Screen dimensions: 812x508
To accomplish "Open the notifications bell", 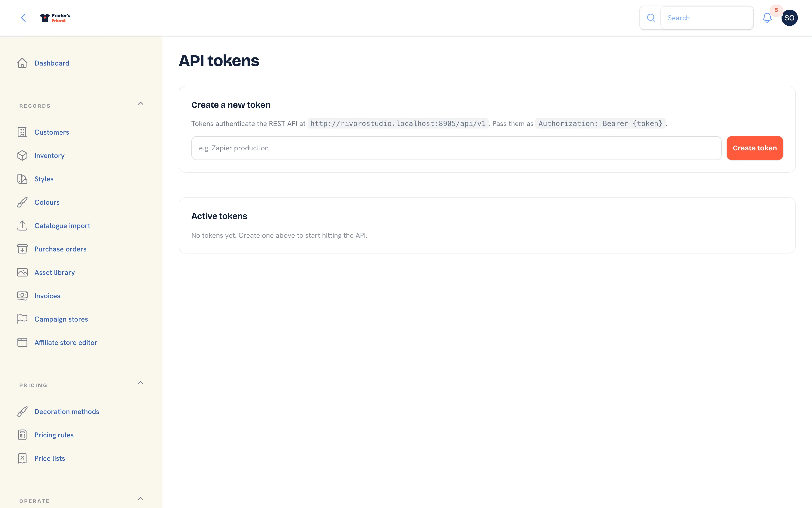I will 767,18.
